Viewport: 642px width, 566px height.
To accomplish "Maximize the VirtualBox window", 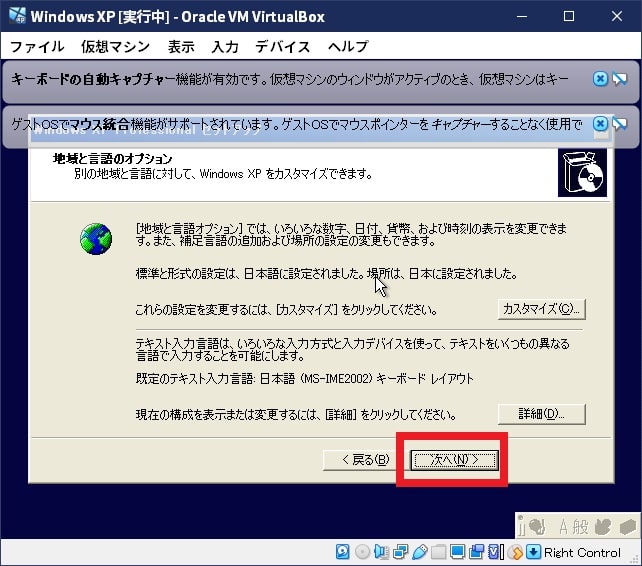I will tap(569, 16).
